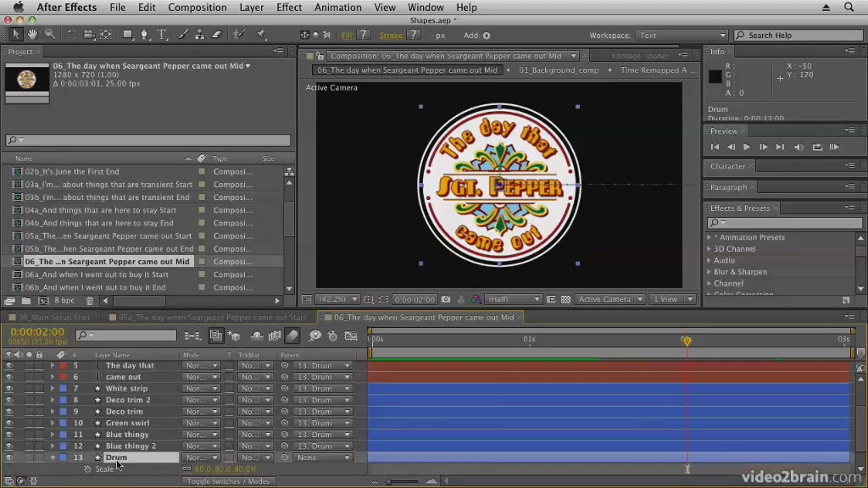Select the Brush tool
Image resolution: width=868 pixels, height=488 pixels.
coord(183,34)
